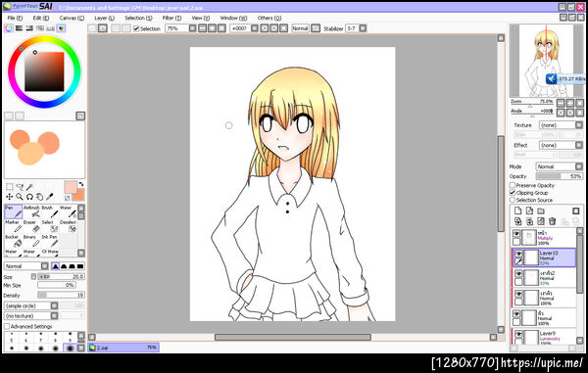Viewport: 588px width, 373px height.
Task: Choose the sharpest brush edge shape
Action: click(55, 266)
